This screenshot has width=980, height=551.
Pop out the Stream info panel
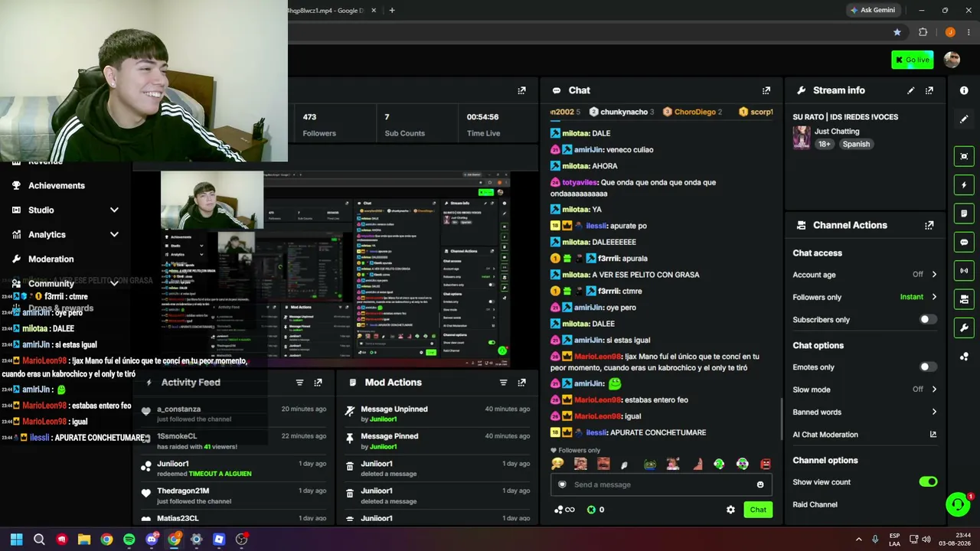[x=929, y=90]
